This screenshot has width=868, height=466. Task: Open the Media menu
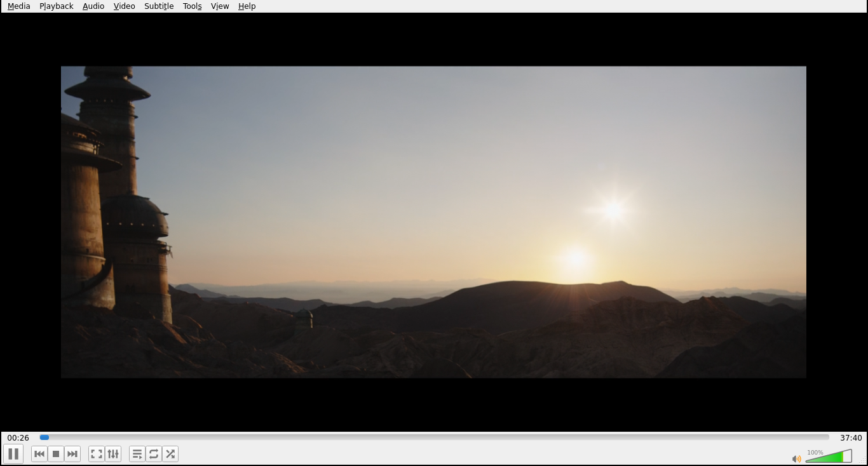(19, 6)
